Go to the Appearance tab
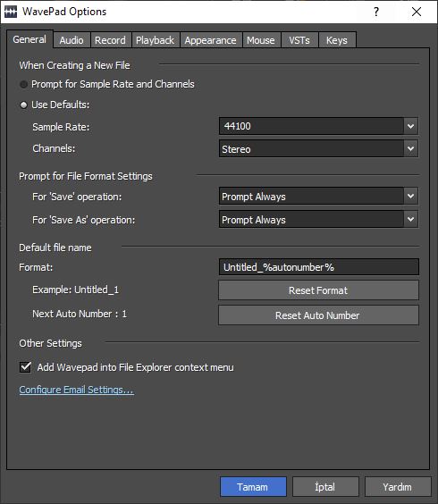 click(x=210, y=40)
